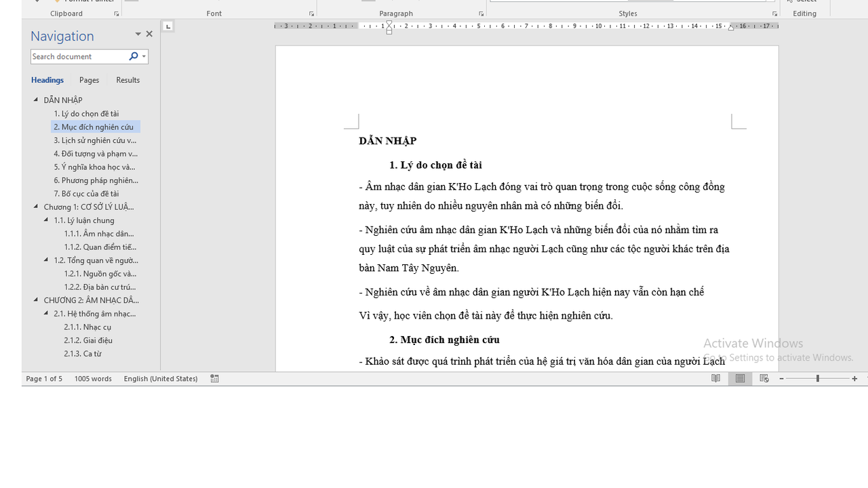Click the DẪN NHẬP title in document
868x488 pixels.
tap(388, 141)
